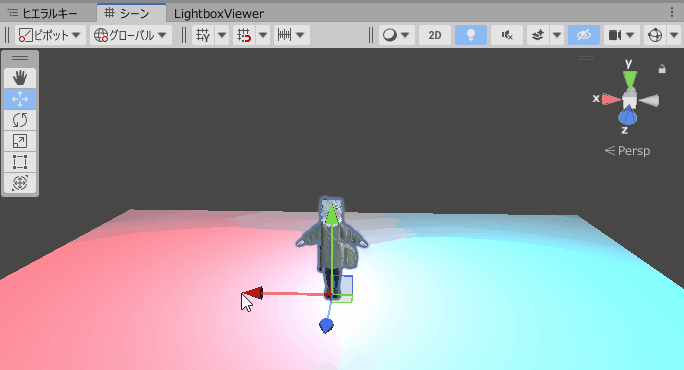This screenshot has height=370, width=684.
Task: Click the green Y axis gizmo cone
Action: pos(629,80)
